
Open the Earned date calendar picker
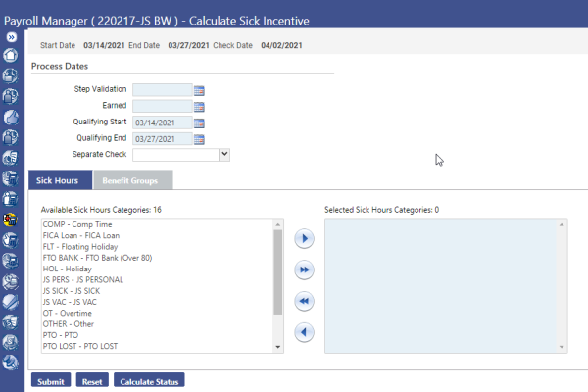[x=198, y=106]
